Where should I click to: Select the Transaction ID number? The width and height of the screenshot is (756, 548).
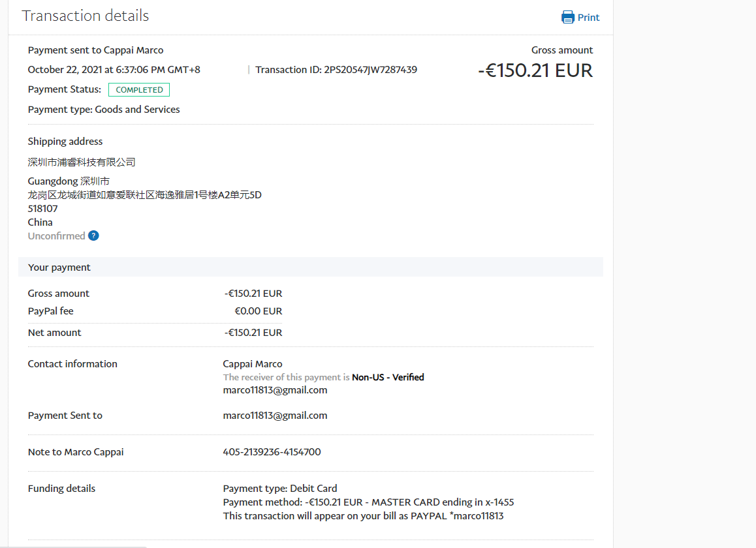[370, 70]
